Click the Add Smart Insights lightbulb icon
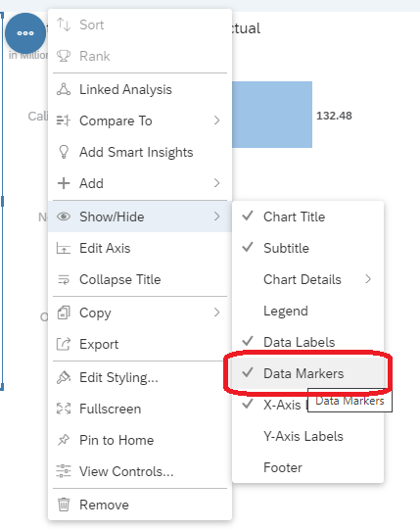 click(x=64, y=152)
